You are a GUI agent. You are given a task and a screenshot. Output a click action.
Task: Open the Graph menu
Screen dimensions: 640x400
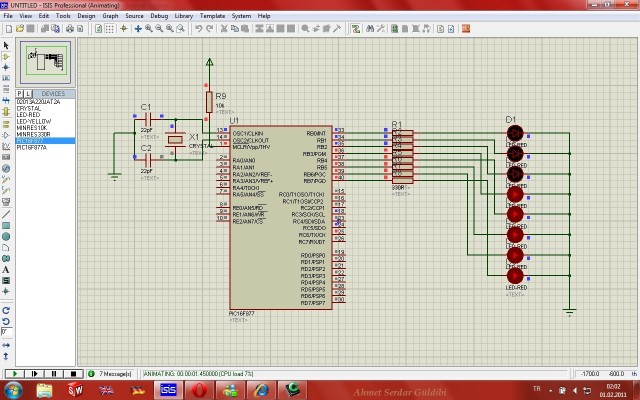110,16
